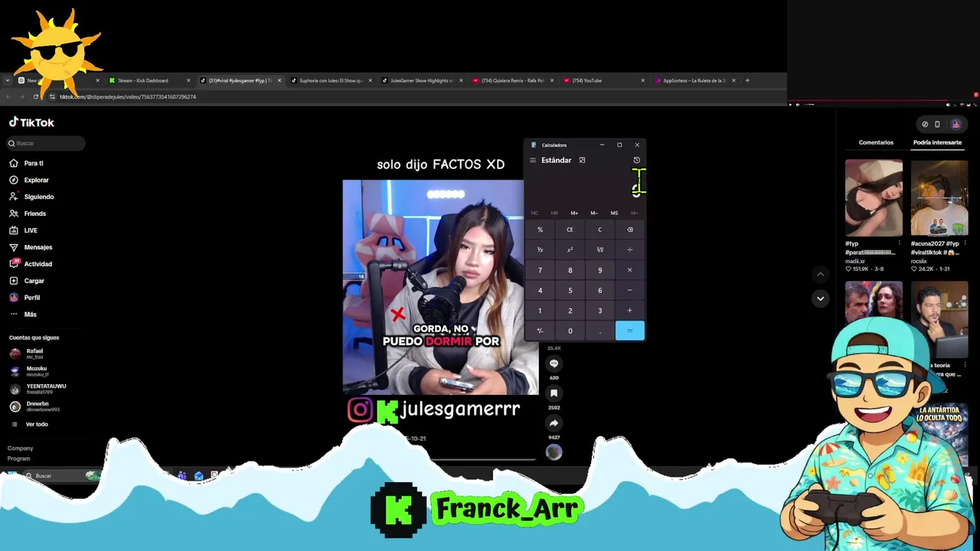The height and width of the screenshot is (551, 980).
Task: Click the decimal point key
Action: [599, 331]
